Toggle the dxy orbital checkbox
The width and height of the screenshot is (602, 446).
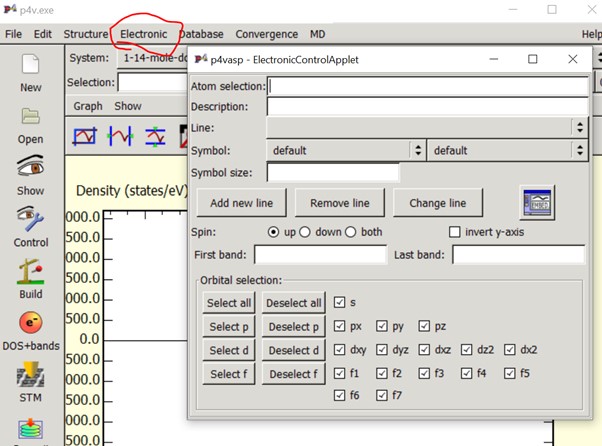click(339, 350)
